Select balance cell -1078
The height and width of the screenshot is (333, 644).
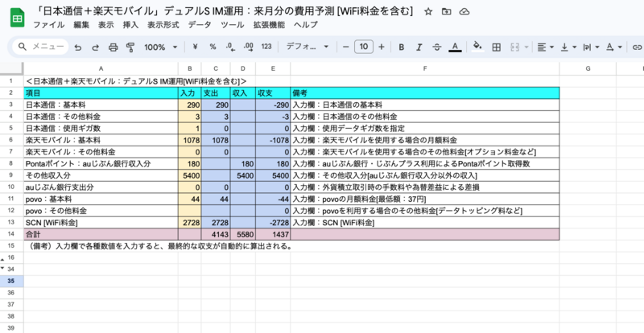273,141
